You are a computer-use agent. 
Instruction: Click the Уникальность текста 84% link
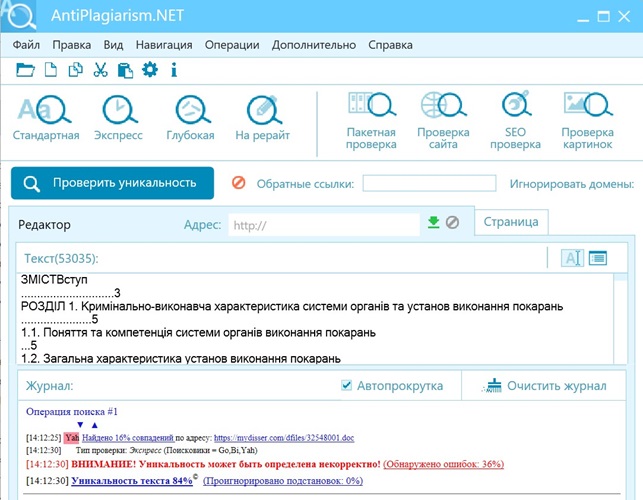[x=132, y=480]
